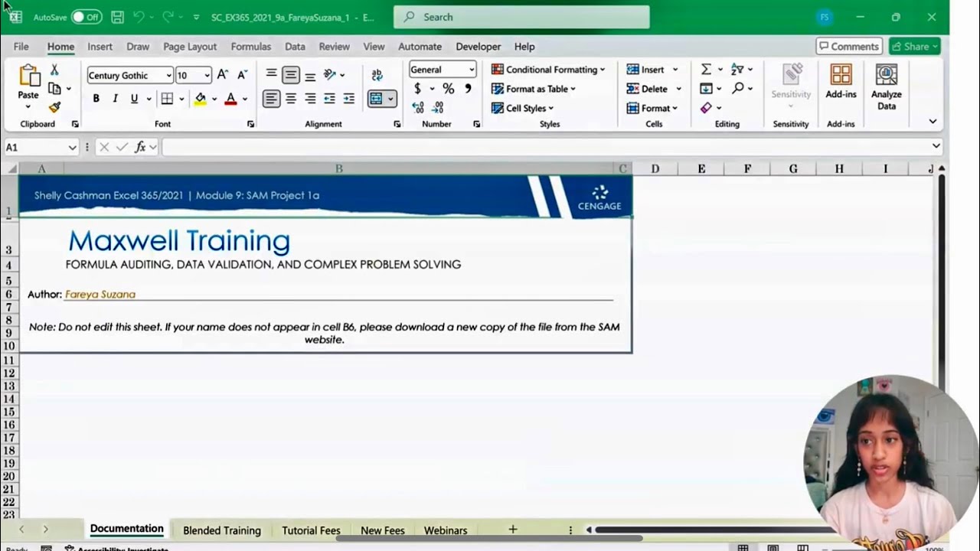Click the AutoSum sigma icon

[x=706, y=70]
